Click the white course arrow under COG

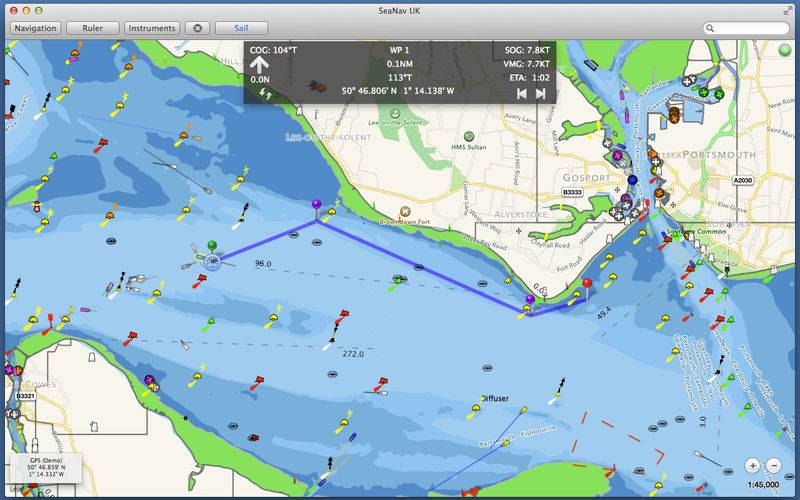[259, 65]
